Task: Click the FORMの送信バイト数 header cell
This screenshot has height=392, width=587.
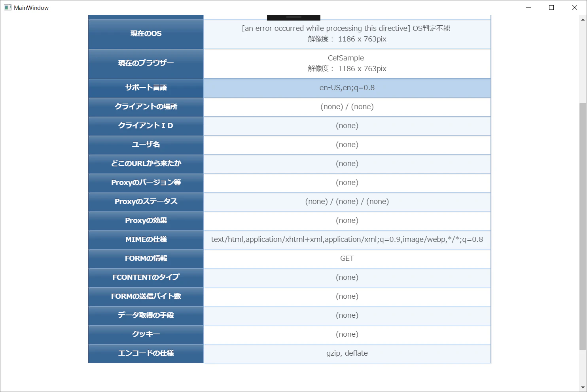Action: click(x=146, y=297)
